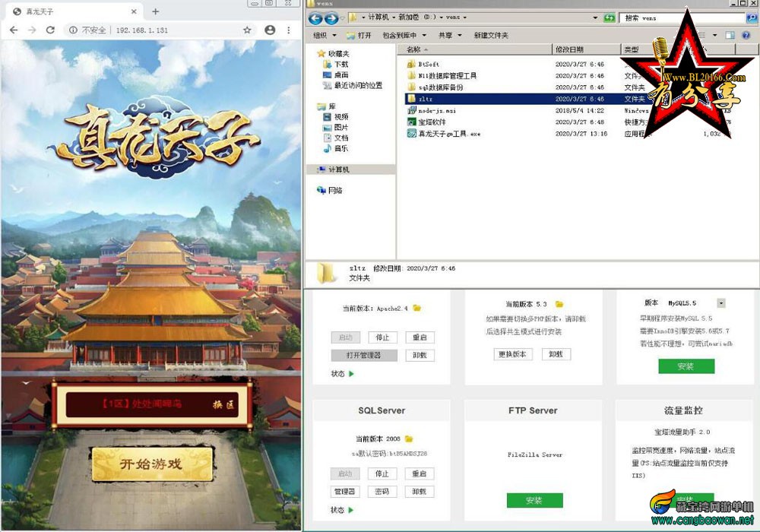Screen dimensions: 760x532
Task: Click the 不安全 site info icon
Action: coord(73,30)
